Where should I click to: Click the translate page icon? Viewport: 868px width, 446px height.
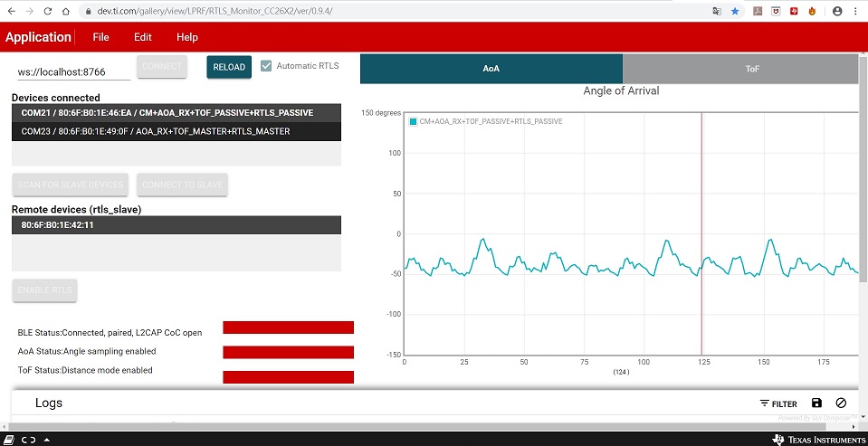tap(717, 11)
